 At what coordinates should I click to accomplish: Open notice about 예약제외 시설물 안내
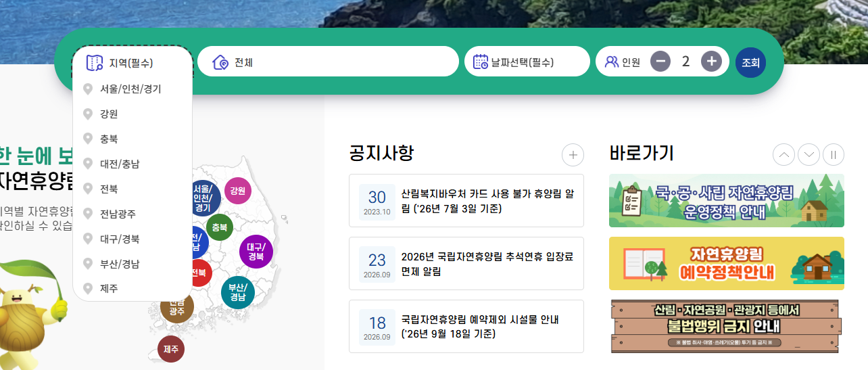[x=466, y=326]
